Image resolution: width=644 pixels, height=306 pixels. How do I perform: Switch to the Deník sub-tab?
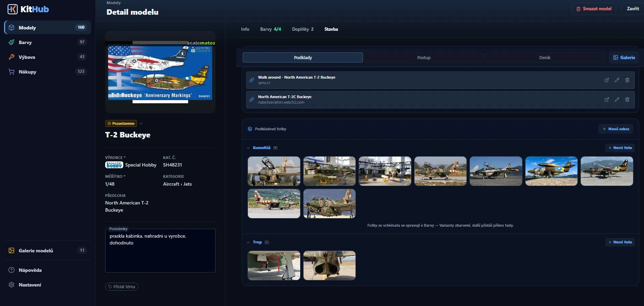pyautogui.click(x=545, y=57)
